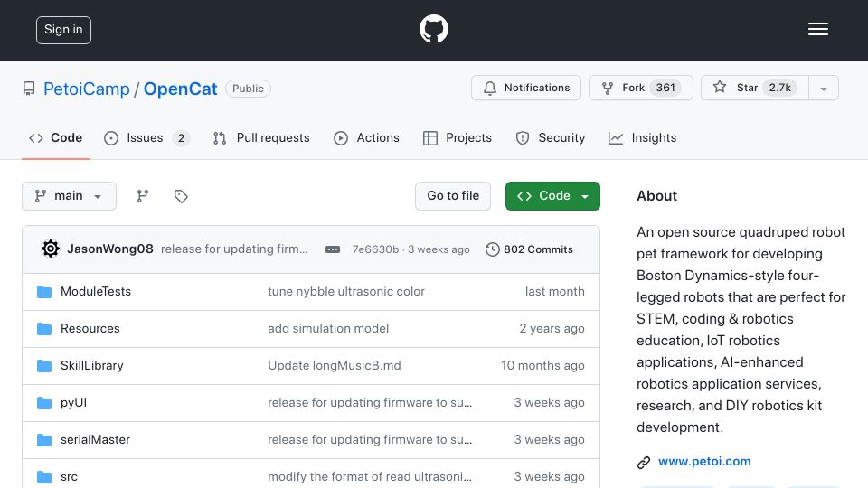Open commit 'add simulation model'
The image size is (868, 488).
[328, 329]
